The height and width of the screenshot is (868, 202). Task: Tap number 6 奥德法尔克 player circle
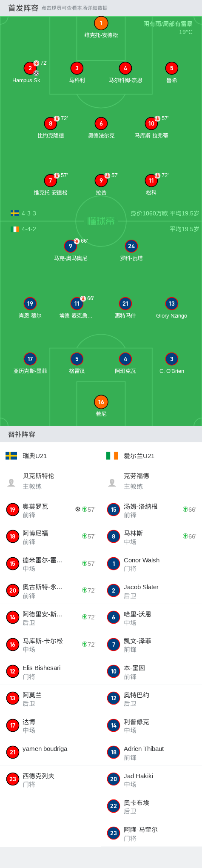pyautogui.click(x=101, y=123)
